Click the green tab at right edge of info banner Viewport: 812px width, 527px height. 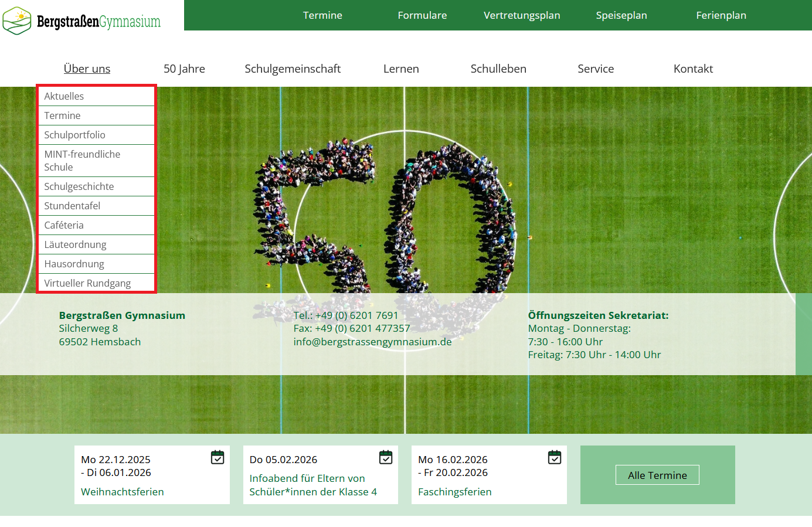tap(803, 334)
